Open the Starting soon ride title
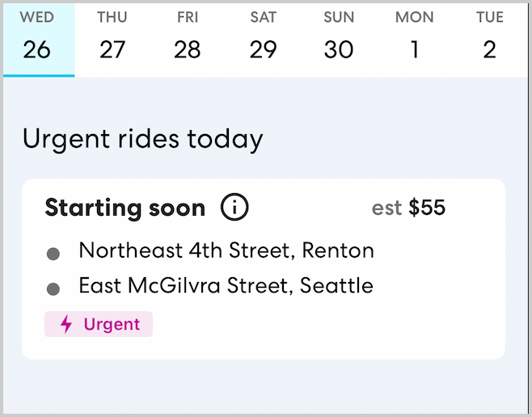The image size is (532, 417). click(x=125, y=208)
